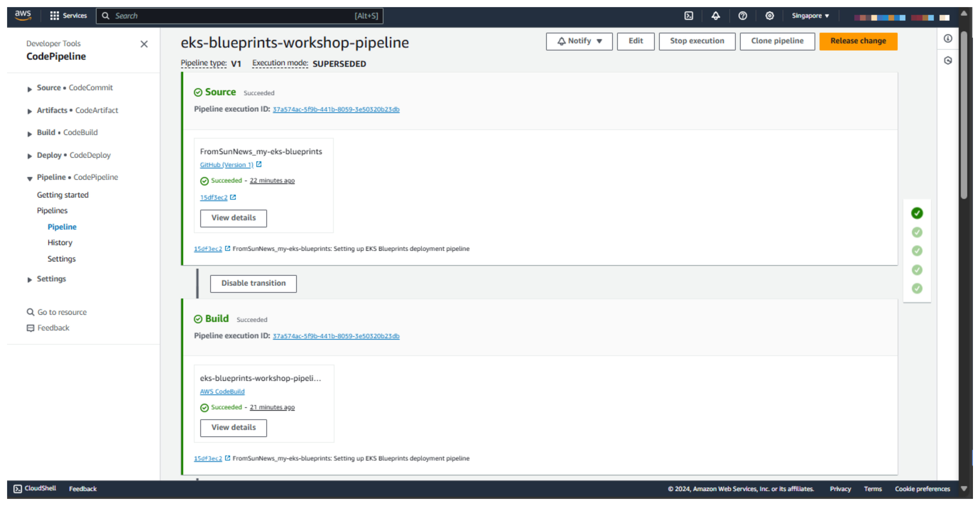Open the Singapore region dropdown
Viewport: 980px width, 506px height.
coord(810,16)
